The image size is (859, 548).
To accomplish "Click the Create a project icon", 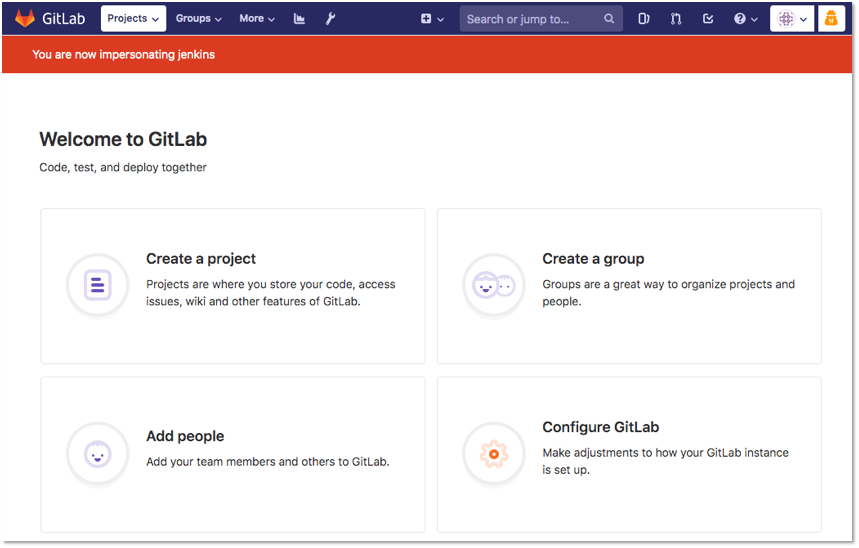I will pyautogui.click(x=98, y=285).
